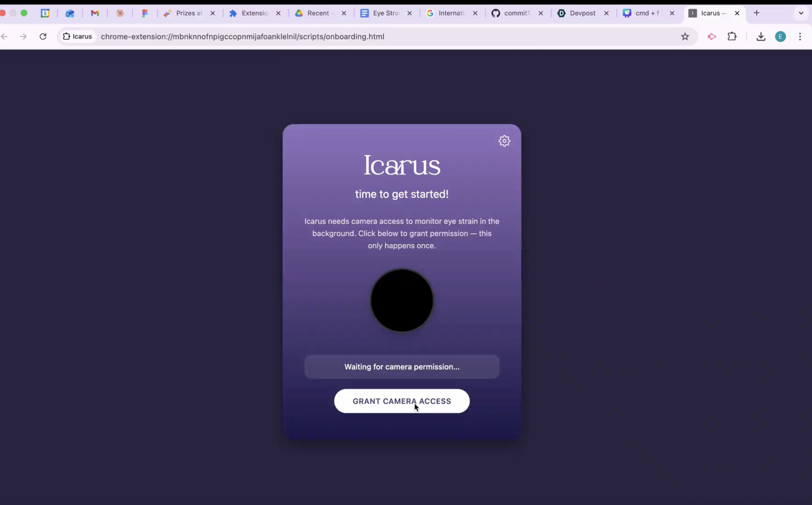Close the Icarus tab
Screen dimensions: 812x505
[737, 13]
